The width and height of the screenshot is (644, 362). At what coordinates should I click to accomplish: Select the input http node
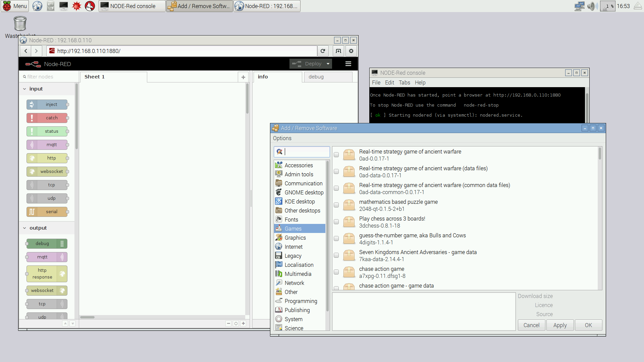point(47,158)
